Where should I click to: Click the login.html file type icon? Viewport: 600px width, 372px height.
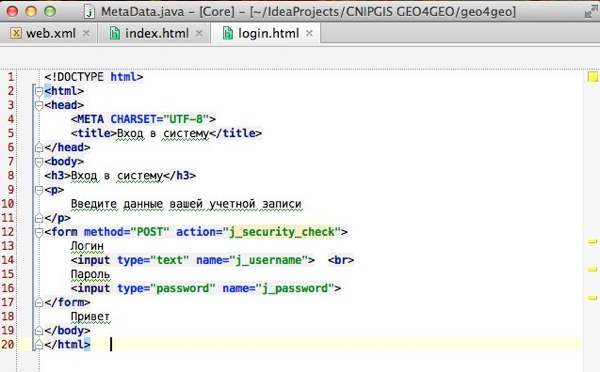pos(228,33)
